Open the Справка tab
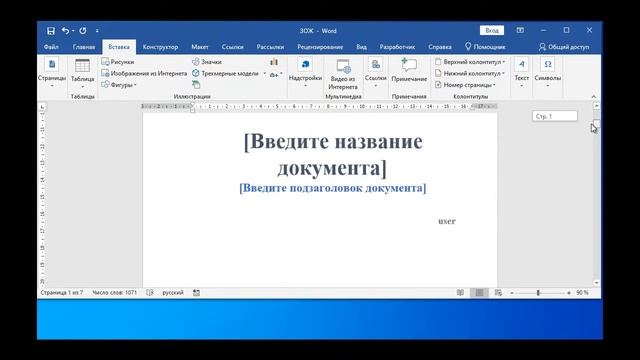 click(440, 47)
